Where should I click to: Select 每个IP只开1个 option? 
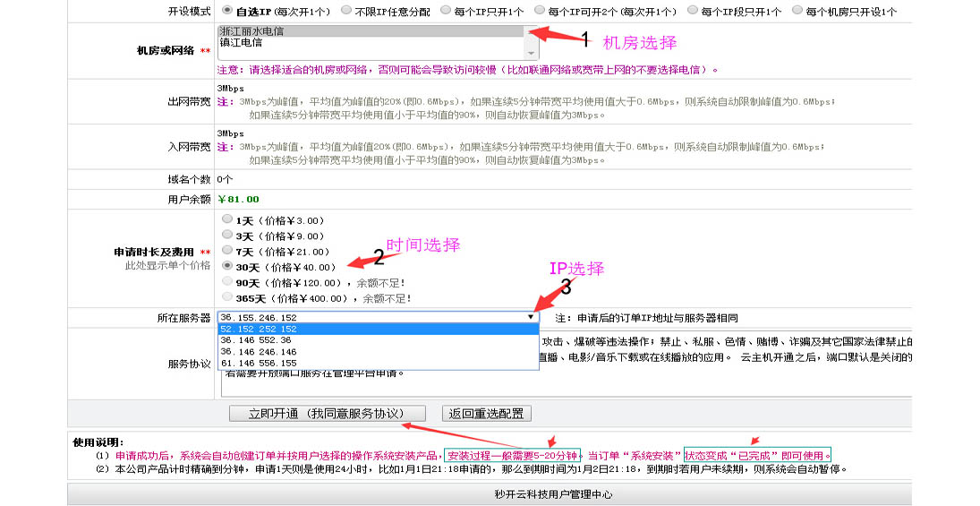click(443, 11)
